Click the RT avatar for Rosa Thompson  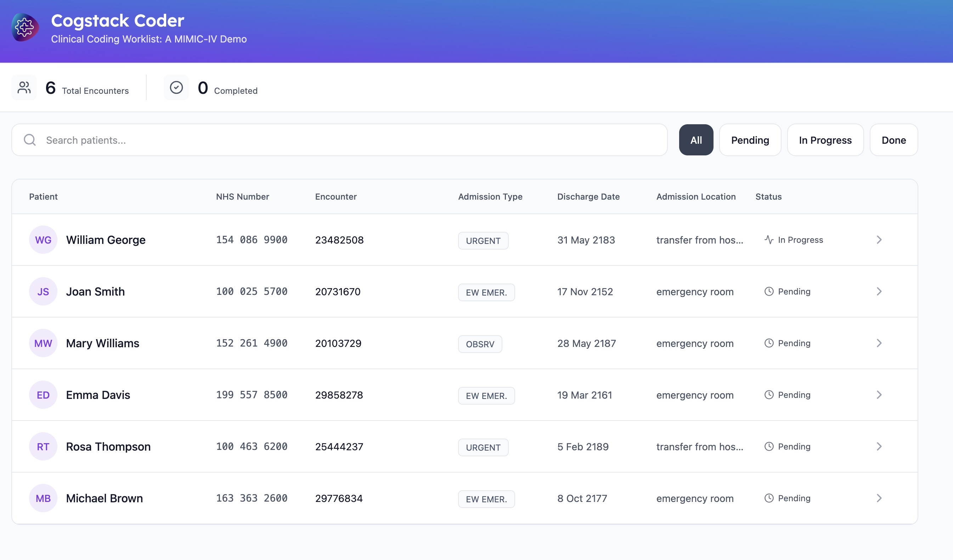click(x=43, y=447)
